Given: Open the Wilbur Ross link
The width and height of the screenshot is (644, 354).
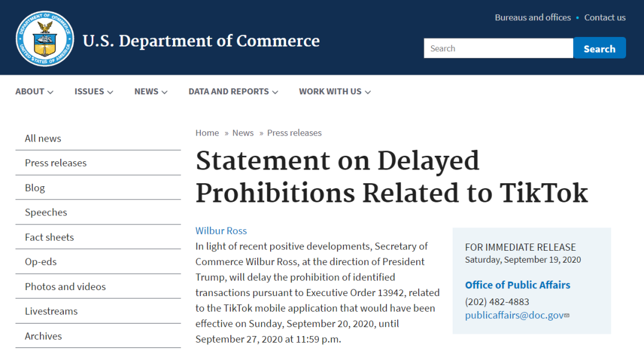Looking at the screenshot, I should 221,230.
